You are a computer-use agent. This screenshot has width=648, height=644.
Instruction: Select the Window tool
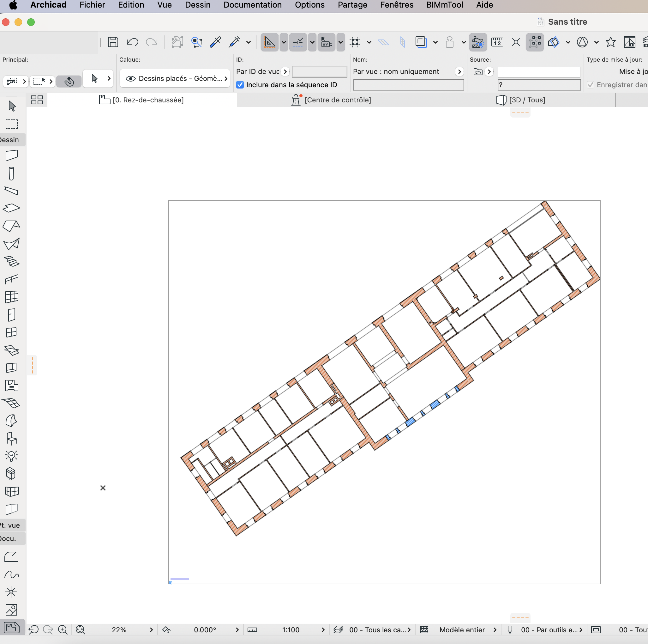pos(11,332)
